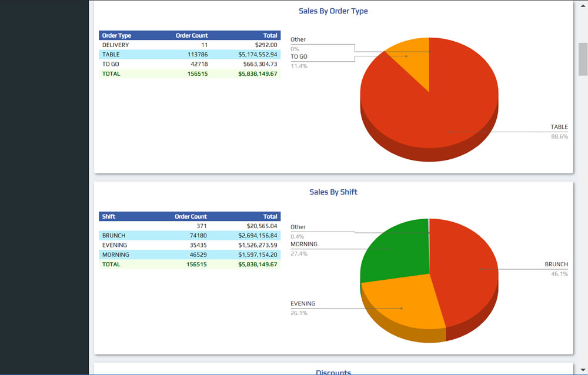Select the TO GO row label in table
The width and height of the screenshot is (588, 375).
click(111, 64)
